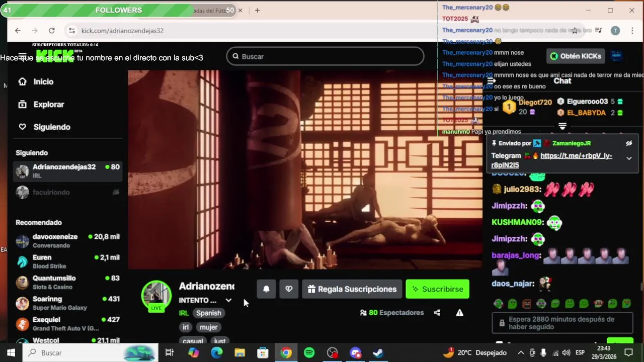Screen dimensions: 644x362
Task: Open Task View on the taskbar
Action: pos(170,353)
